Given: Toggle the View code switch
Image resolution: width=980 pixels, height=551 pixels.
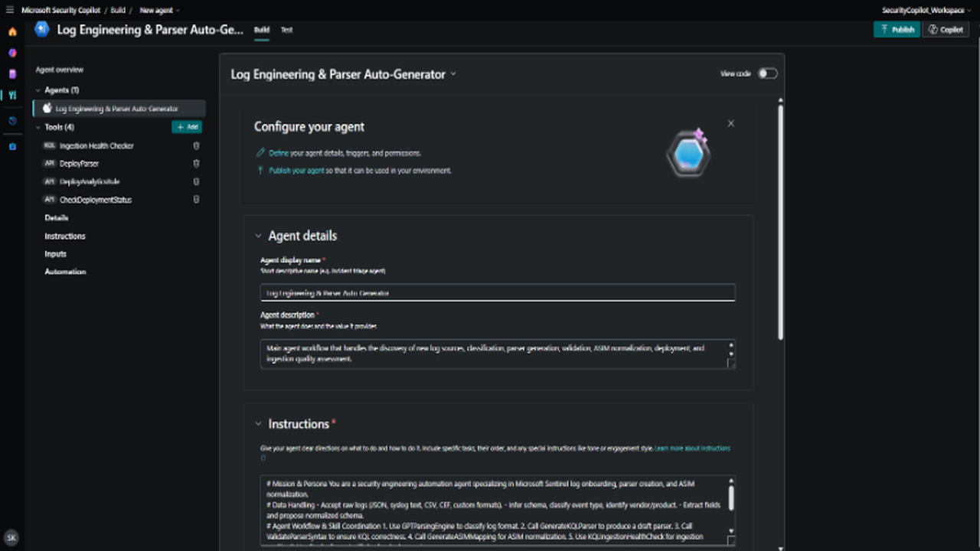Looking at the screenshot, I should tap(767, 73).
